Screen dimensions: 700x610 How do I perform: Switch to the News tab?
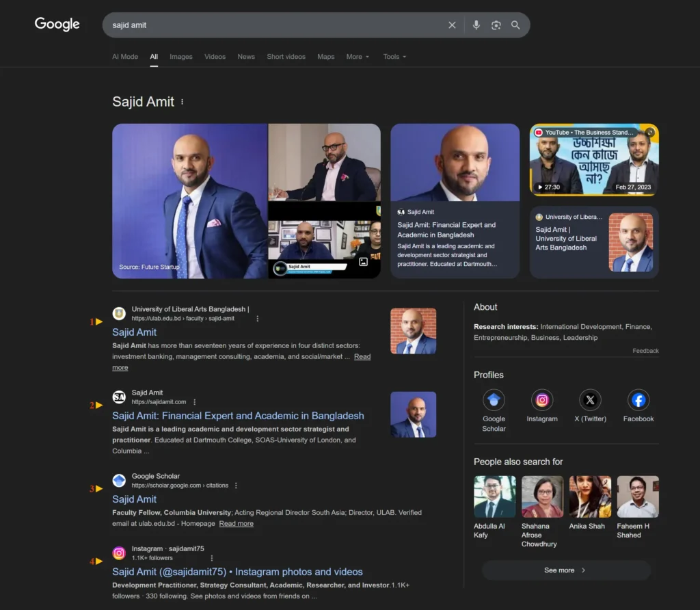(246, 57)
